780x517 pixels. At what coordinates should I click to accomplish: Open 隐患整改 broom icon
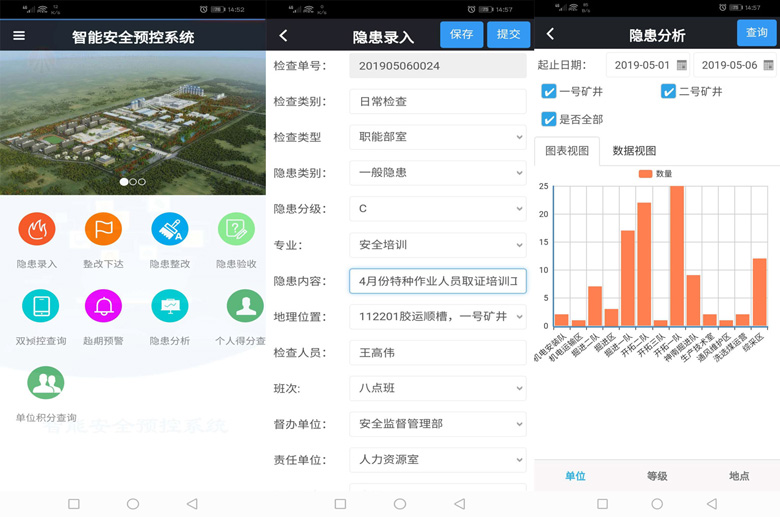(x=170, y=230)
